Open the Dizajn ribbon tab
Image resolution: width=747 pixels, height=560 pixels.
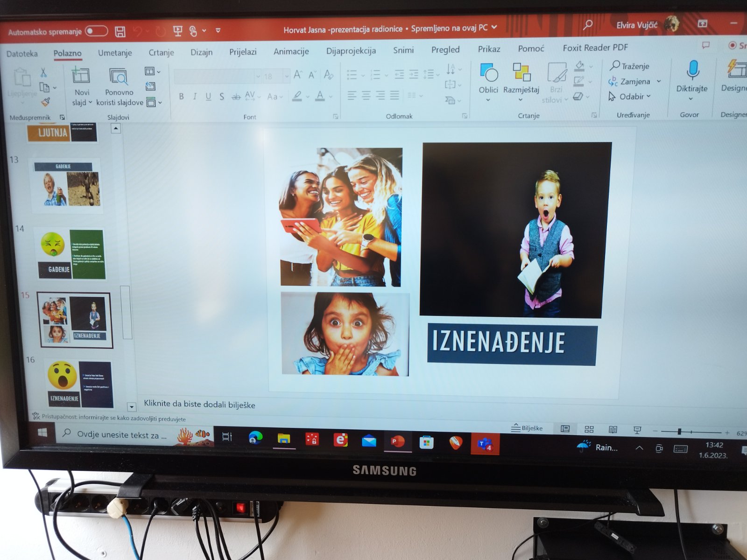coord(201,52)
